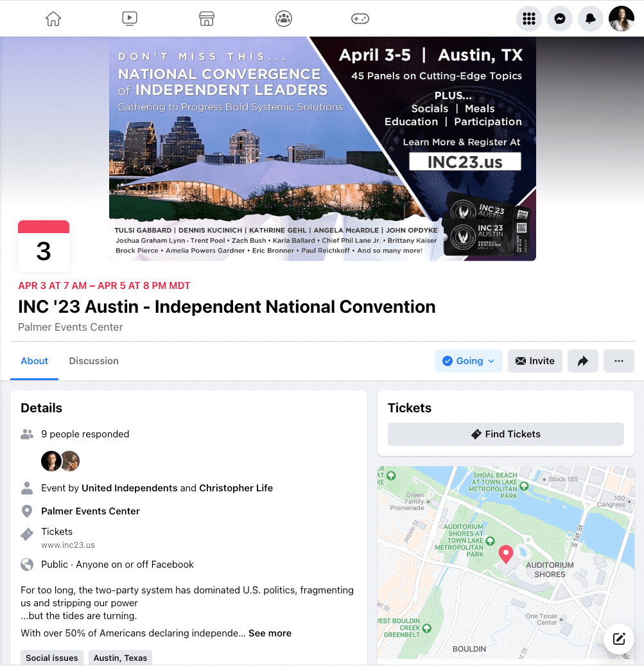Open the Going response dropdown

pyautogui.click(x=469, y=361)
